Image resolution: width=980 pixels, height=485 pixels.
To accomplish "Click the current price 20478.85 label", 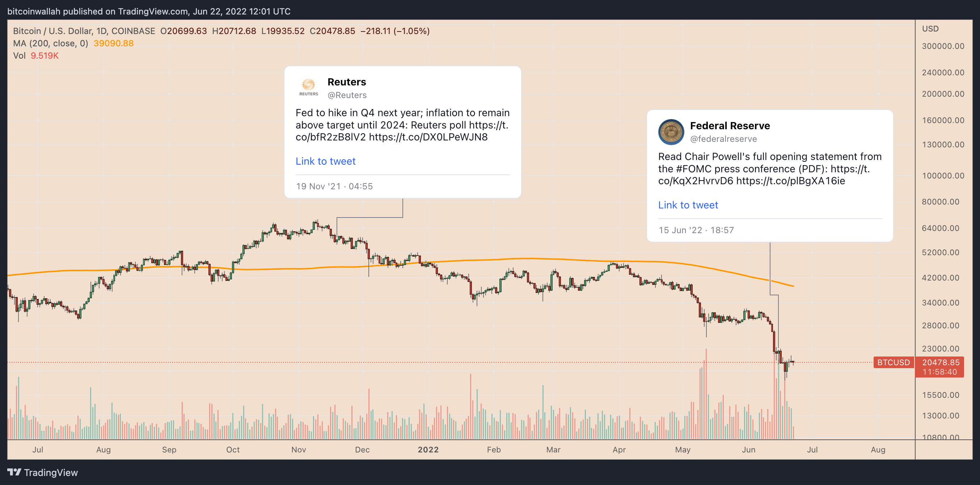I will tap(941, 362).
